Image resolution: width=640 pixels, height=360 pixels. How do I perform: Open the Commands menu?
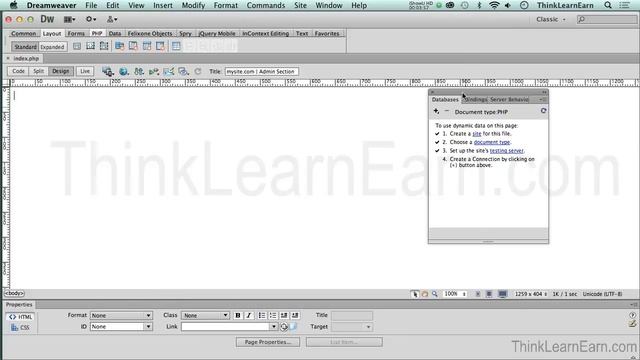[x=266, y=5]
